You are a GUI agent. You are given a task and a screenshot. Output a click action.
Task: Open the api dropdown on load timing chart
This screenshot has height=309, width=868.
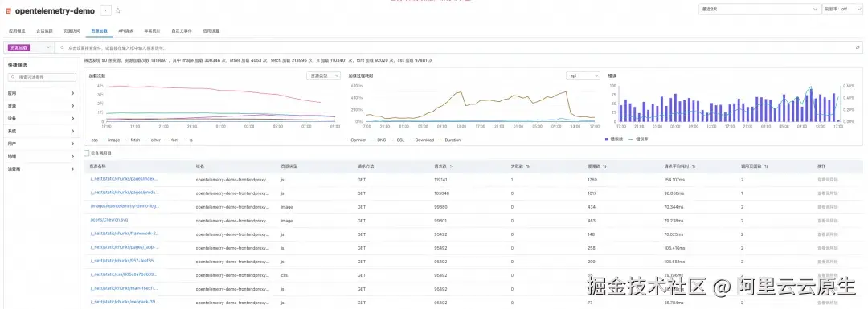tap(583, 75)
